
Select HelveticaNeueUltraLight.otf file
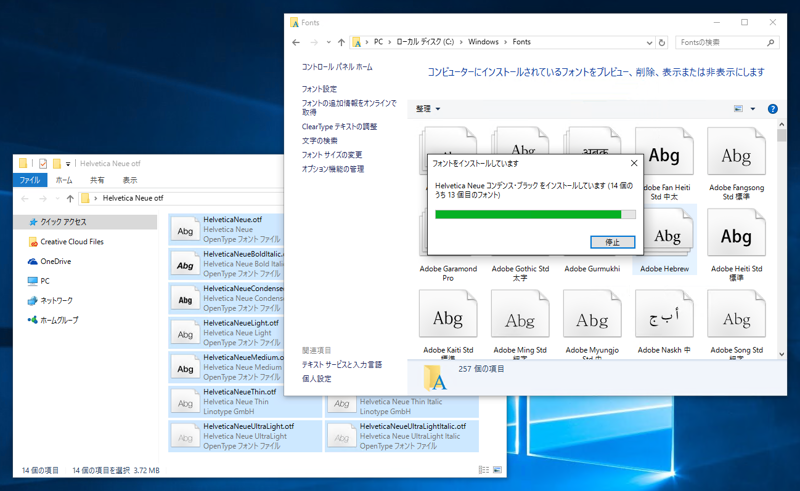coord(245,436)
